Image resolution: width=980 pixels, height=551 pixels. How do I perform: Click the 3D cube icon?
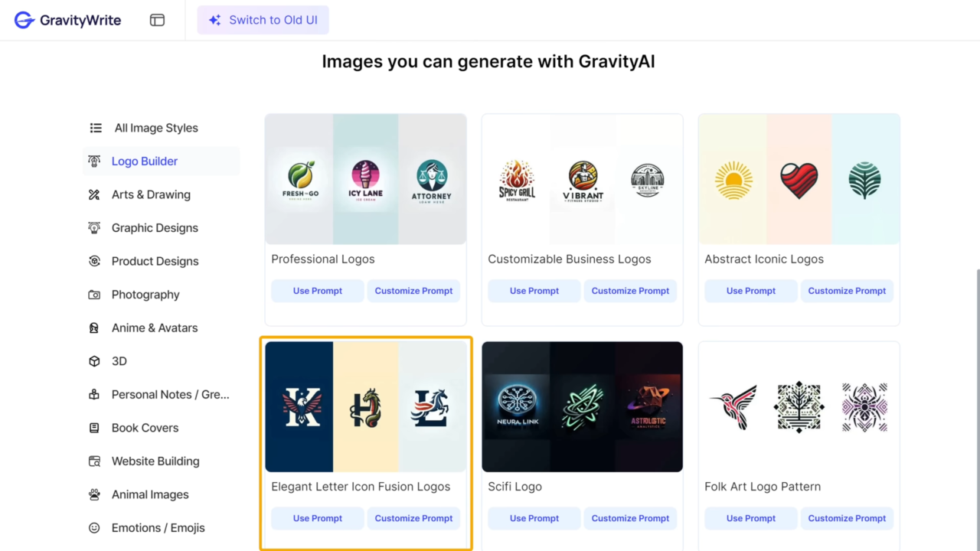pyautogui.click(x=94, y=361)
